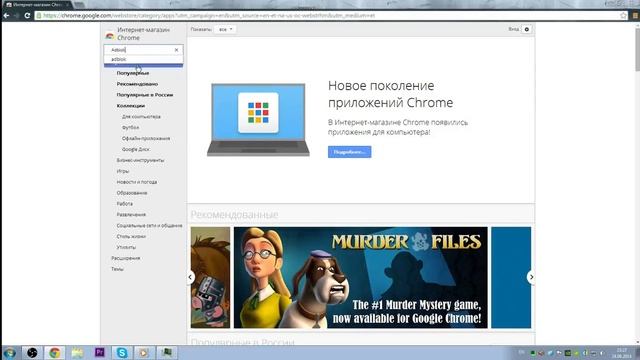Open the Для компьютера collection
The width and height of the screenshot is (640, 360).
point(141,117)
